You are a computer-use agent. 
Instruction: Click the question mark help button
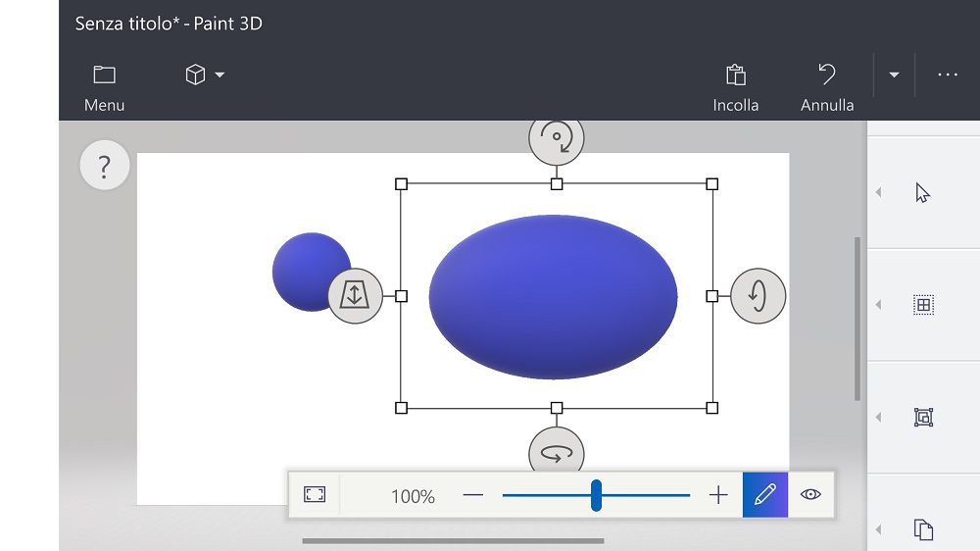(104, 166)
